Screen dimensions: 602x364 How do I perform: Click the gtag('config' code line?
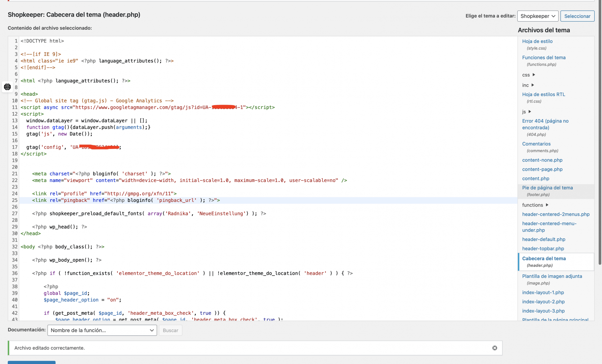click(x=74, y=147)
